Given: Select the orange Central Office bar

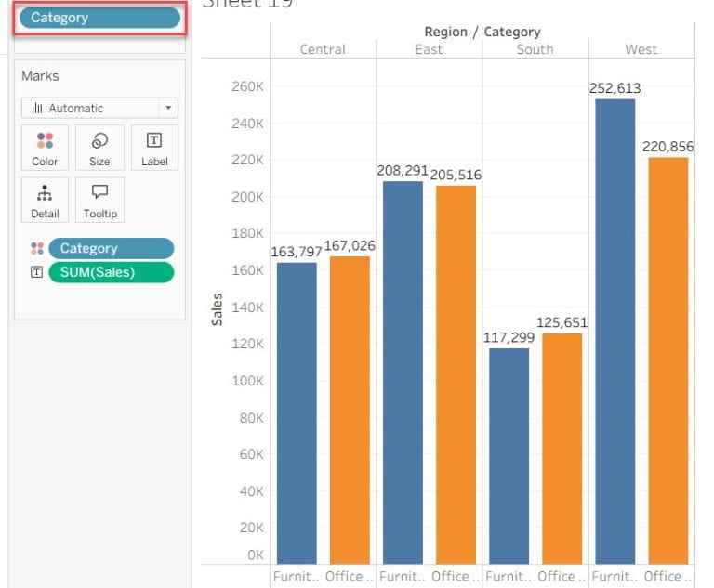Looking at the screenshot, I should click(x=350, y=410).
